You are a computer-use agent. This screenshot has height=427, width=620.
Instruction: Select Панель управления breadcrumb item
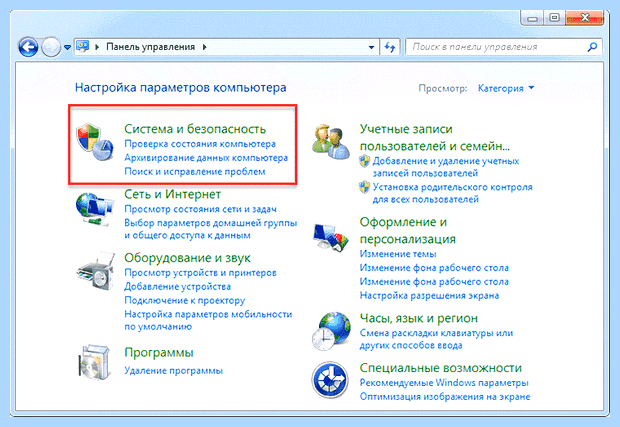tap(151, 47)
